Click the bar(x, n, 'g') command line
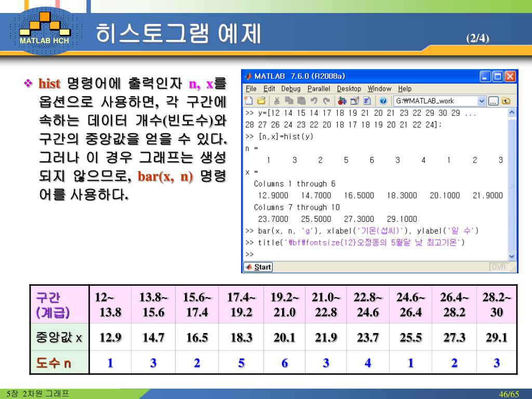This screenshot has width=532, height=399. (362, 231)
